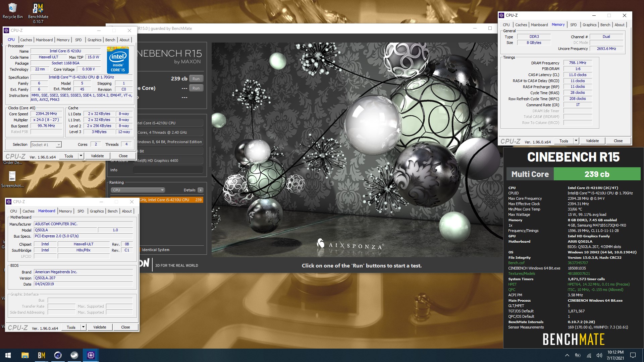The height and width of the screenshot is (362, 644).
Task: Click the Identical System label in Cinebench
Action: click(x=155, y=250)
